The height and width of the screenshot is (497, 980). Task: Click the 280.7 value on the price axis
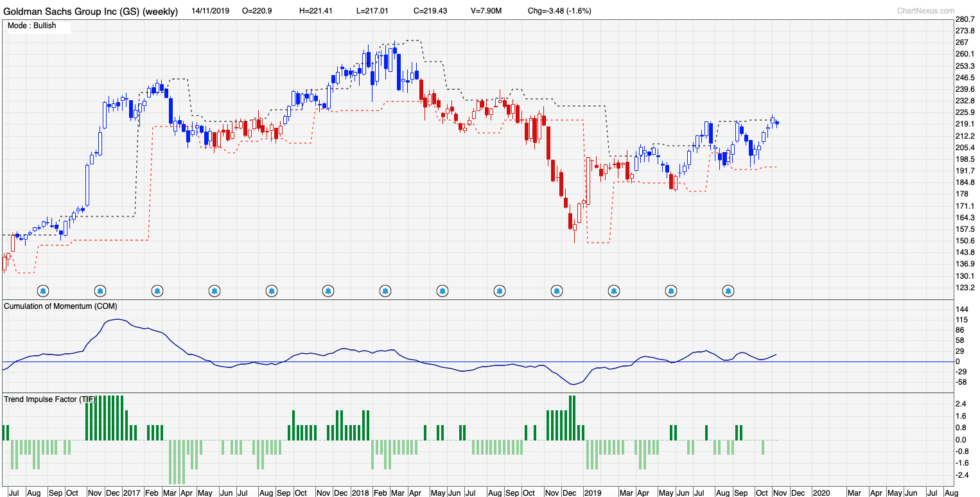965,19
